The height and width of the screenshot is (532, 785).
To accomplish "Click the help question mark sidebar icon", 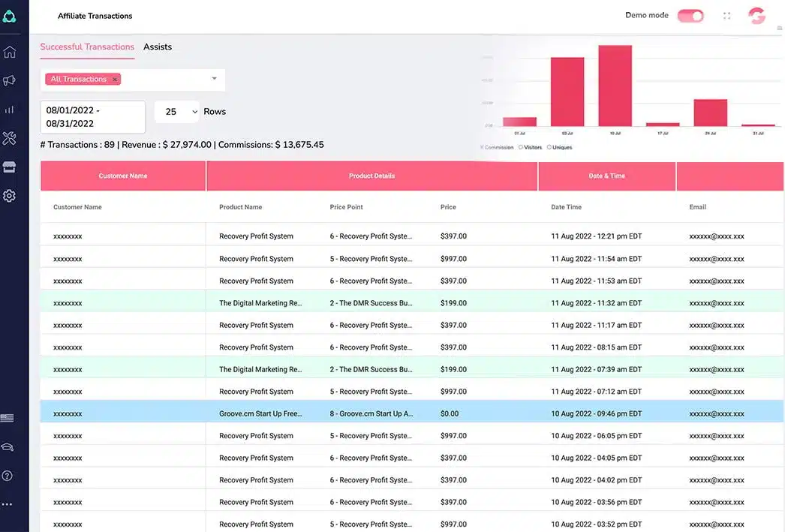I will point(8,475).
